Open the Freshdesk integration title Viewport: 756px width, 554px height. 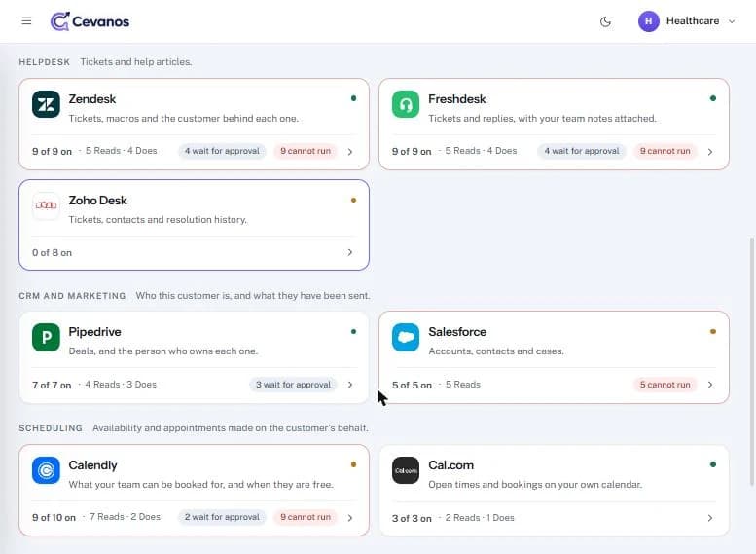[x=457, y=99]
